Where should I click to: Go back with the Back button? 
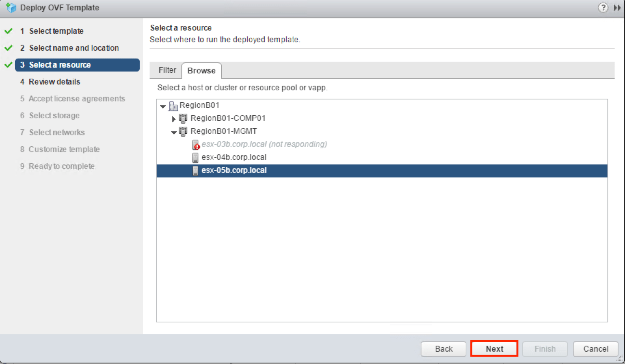[x=444, y=349]
